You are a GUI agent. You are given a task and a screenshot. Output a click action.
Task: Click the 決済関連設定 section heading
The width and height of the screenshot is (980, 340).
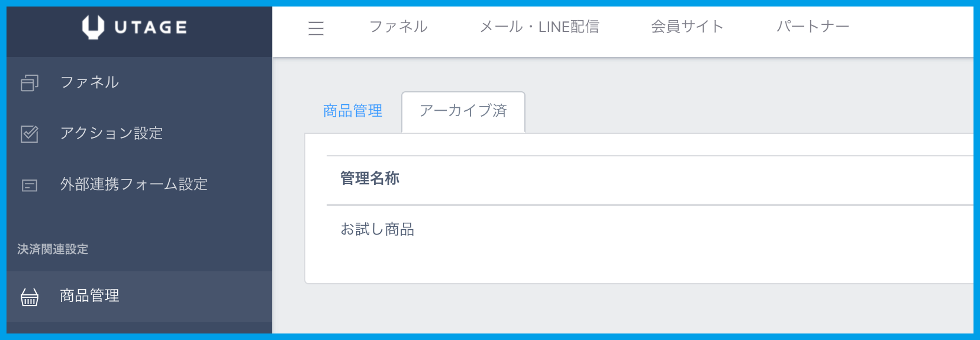point(53,249)
